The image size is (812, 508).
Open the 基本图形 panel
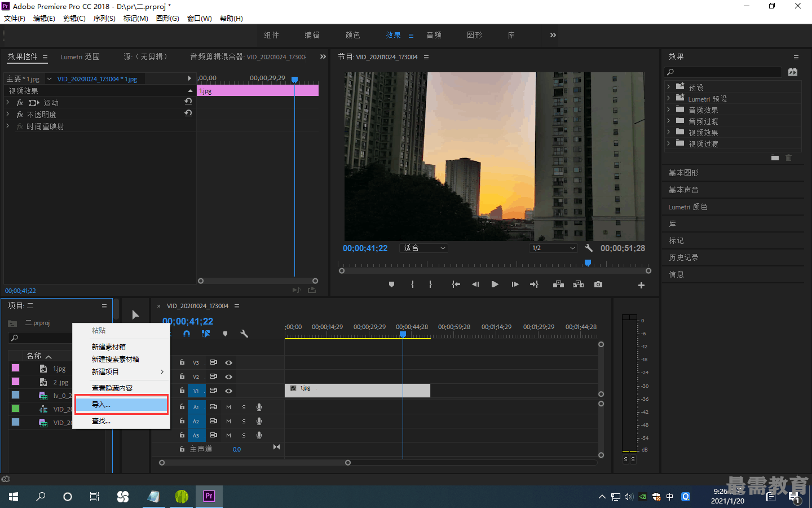pyautogui.click(x=683, y=173)
